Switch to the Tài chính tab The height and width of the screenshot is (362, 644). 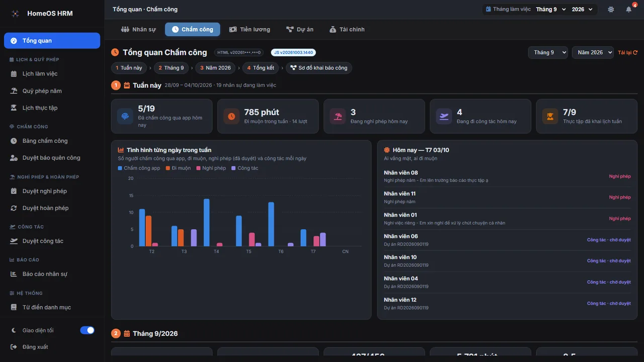347,29
